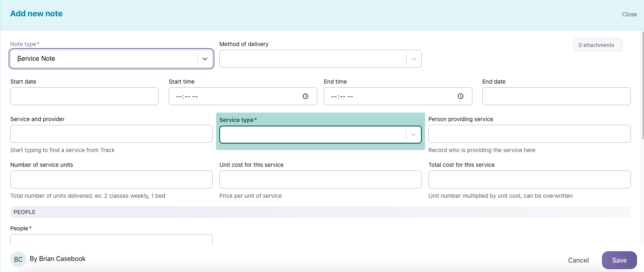The image size is (644, 272).
Task: Click the 'Unit number multiplied by unit cost' hint
Action: [501, 196]
